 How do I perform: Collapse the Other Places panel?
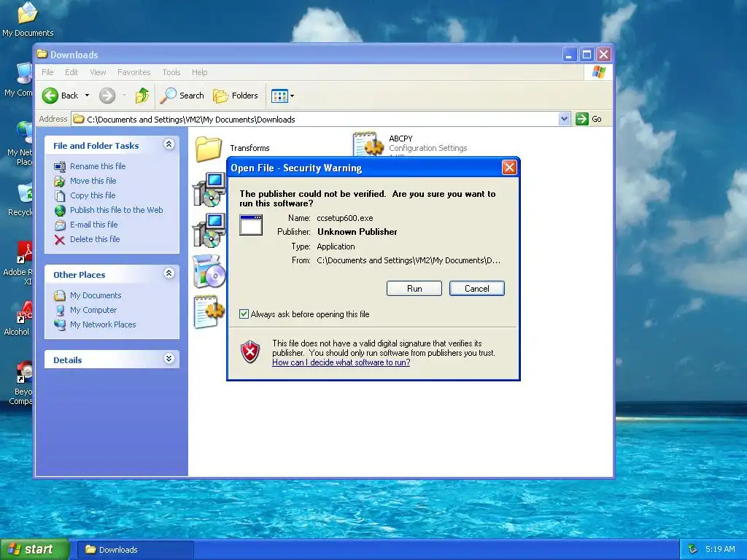(x=169, y=273)
